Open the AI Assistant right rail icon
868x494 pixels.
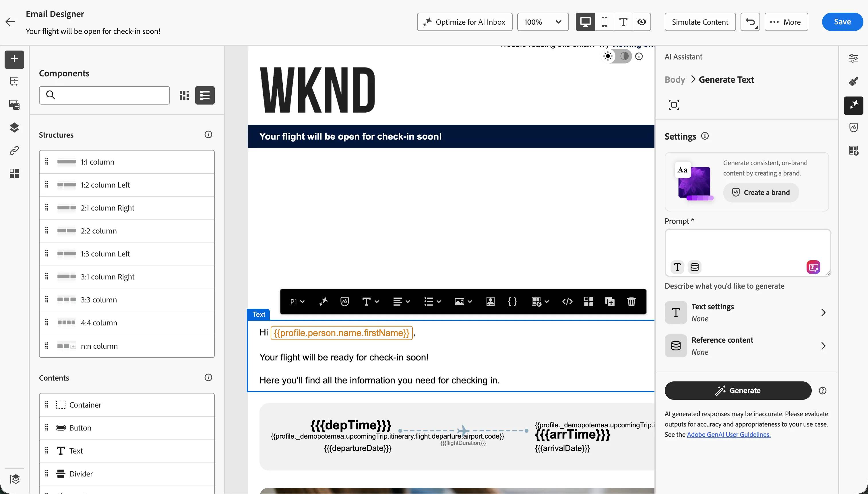pos(853,105)
